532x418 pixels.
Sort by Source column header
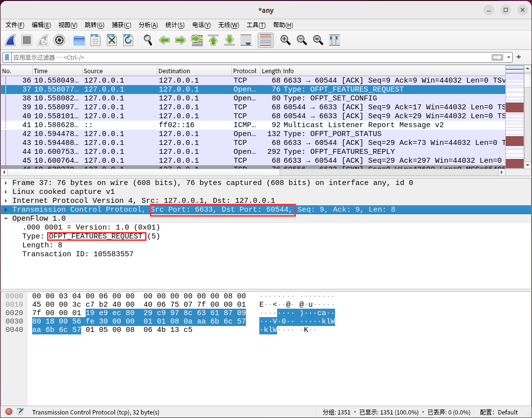click(120, 71)
